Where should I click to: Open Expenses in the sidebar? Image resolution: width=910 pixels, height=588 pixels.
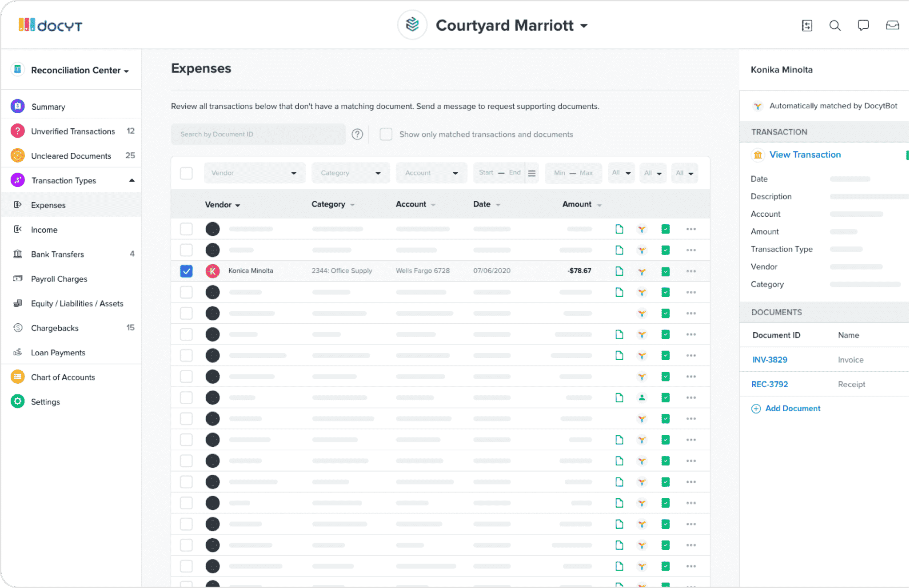click(x=48, y=205)
